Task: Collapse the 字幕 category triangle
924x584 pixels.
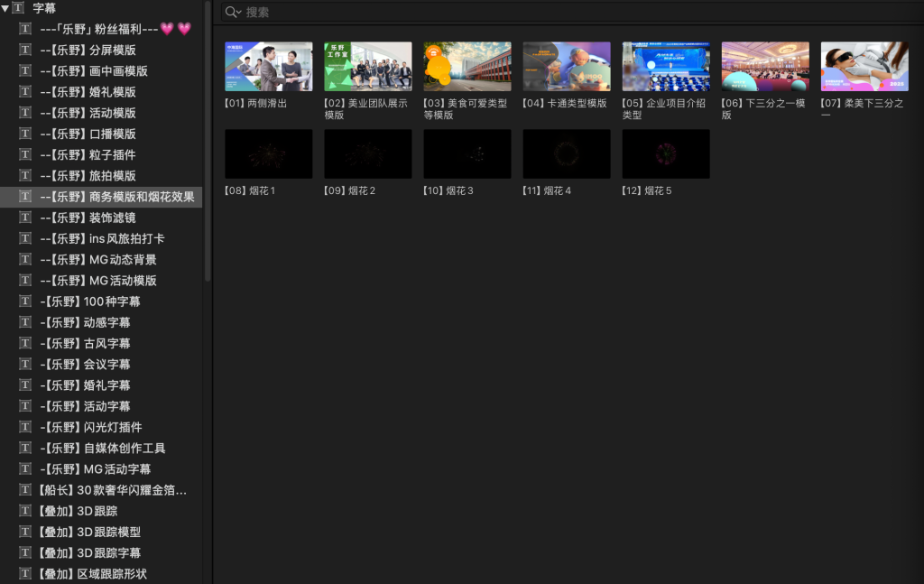Action: click(x=5, y=8)
